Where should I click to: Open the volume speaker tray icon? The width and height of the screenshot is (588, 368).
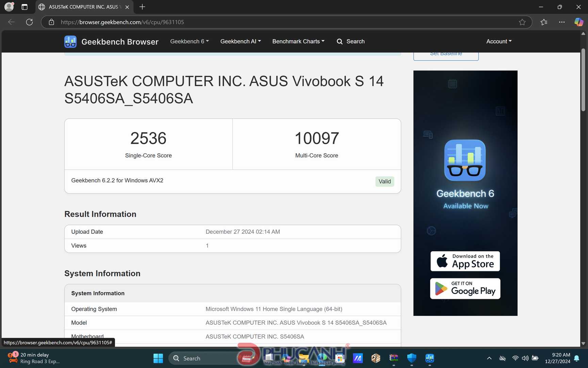click(525, 358)
